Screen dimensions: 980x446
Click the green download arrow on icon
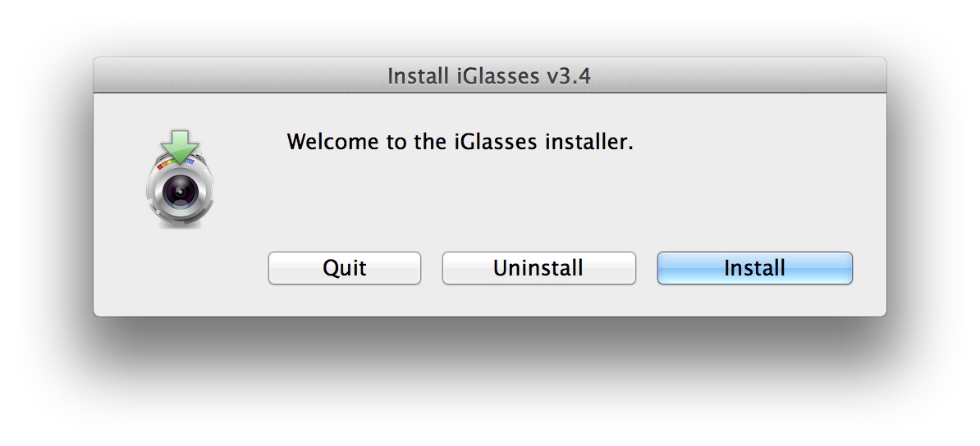click(x=180, y=146)
